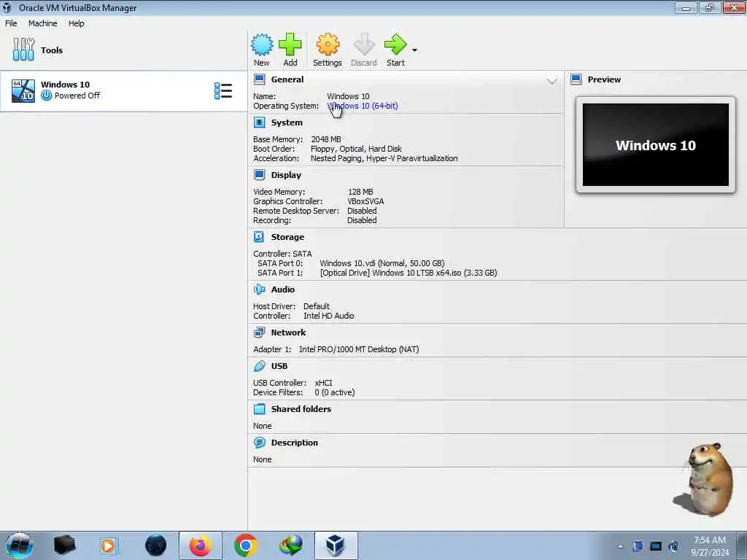
Task: Click the xHCI USB controller value
Action: click(x=323, y=383)
